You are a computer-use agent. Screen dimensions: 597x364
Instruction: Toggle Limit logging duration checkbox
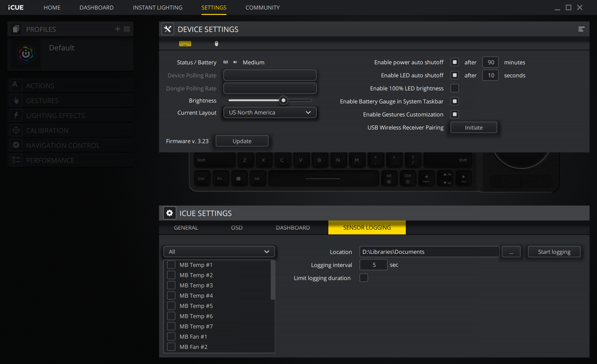click(x=363, y=278)
